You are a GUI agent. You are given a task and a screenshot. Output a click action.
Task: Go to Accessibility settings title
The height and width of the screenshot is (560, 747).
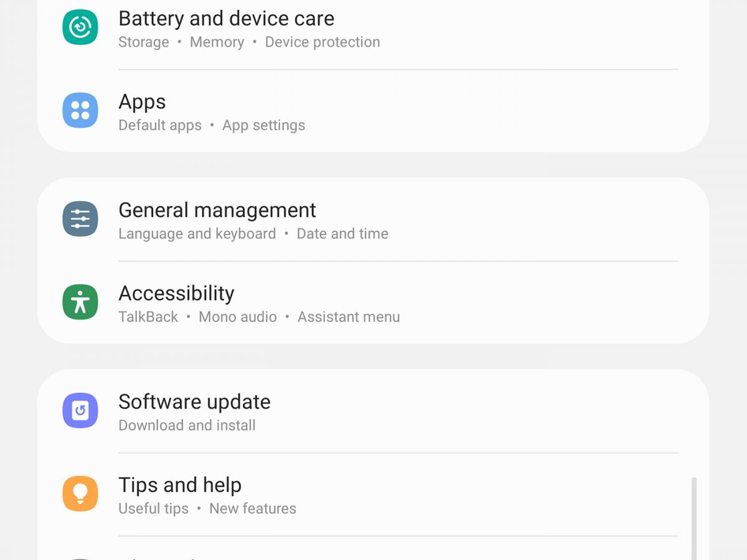coord(176,294)
